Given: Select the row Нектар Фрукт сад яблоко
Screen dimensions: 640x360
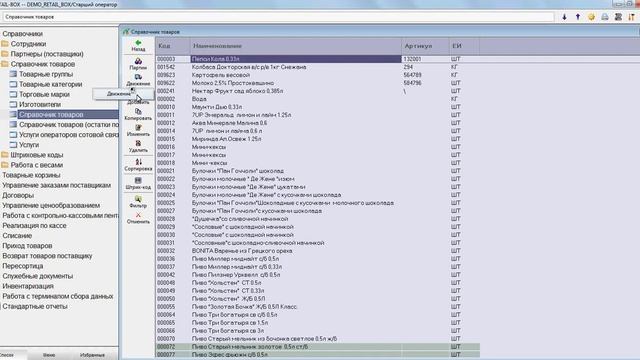Looking at the screenshot, I should pos(318,91).
